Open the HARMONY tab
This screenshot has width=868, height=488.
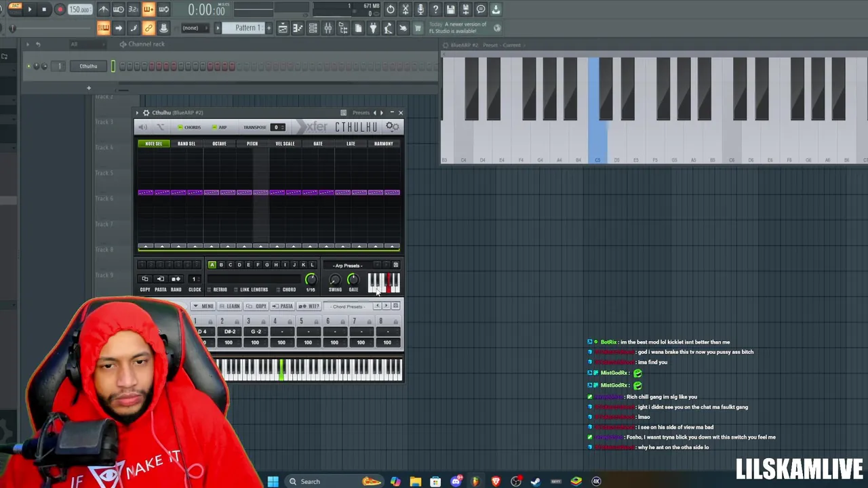tap(383, 144)
